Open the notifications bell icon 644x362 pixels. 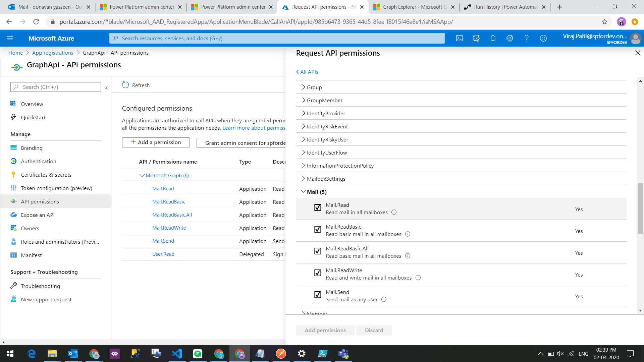pos(493,38)
